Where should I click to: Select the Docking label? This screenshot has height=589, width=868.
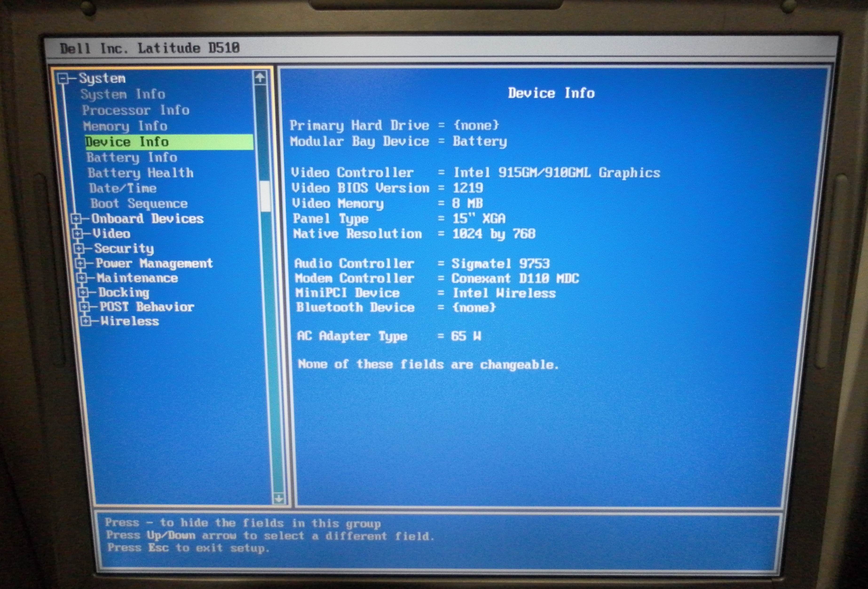(x=124, y=293)
